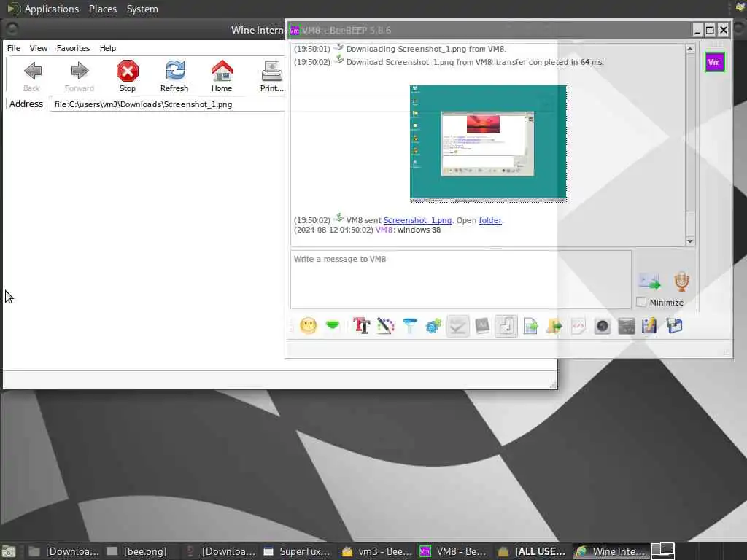Toggle the spell check (checkmark) toolbar button
747x560 pixels.
(458, 326)
